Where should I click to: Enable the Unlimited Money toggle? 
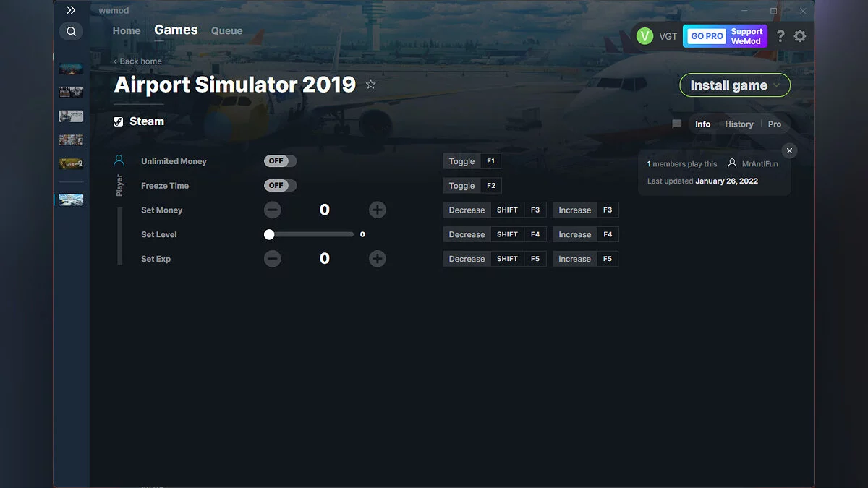click(x=279, y=160)
